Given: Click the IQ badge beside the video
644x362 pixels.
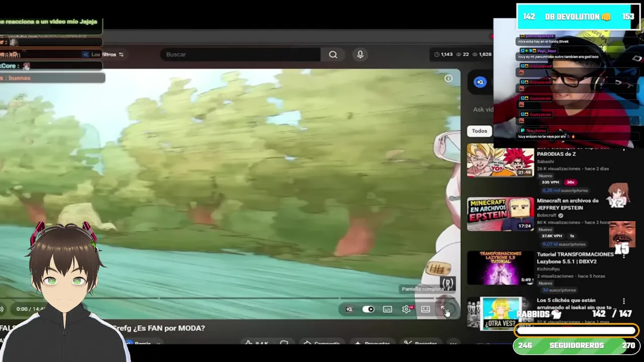Looking at the screenshot, I should (480, 82).
